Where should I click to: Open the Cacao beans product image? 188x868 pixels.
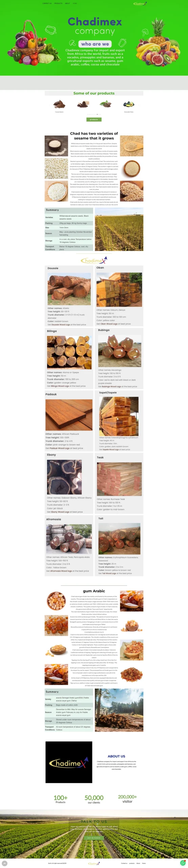59,104
